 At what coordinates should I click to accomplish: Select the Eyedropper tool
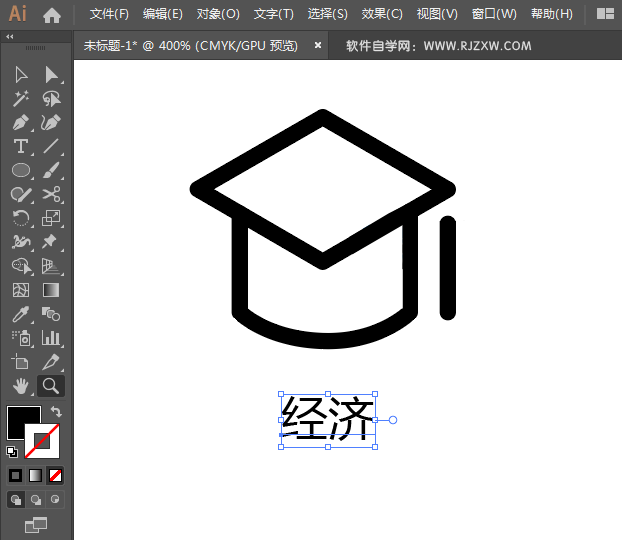(21, 314)
